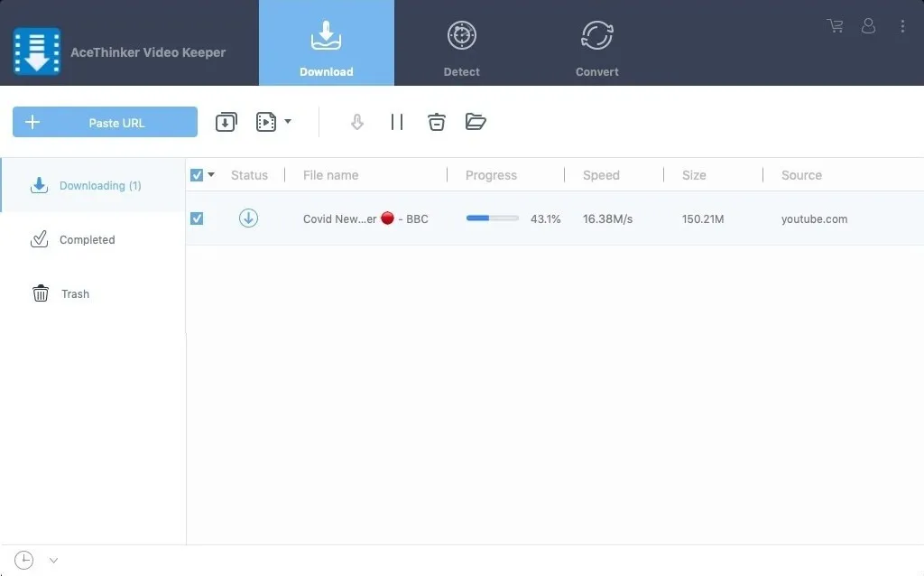
Task: Click the progress bar of the BBC download
Action: click(x=492, y=218)
